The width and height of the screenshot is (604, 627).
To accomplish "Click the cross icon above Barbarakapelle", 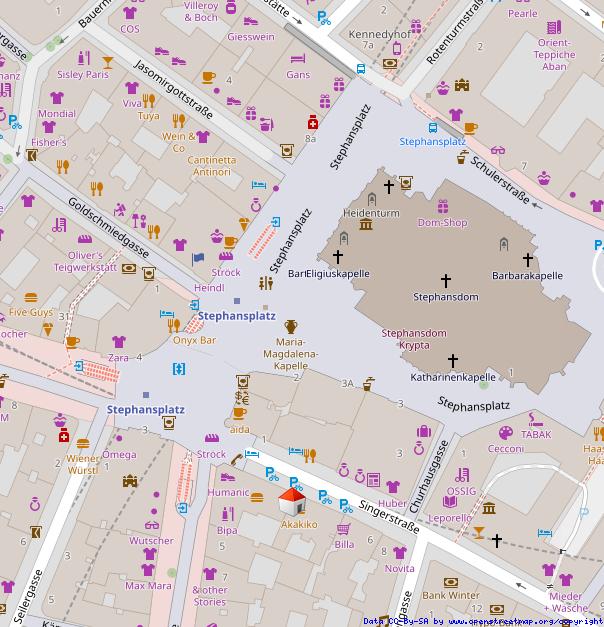I will (x=527, y=259).
